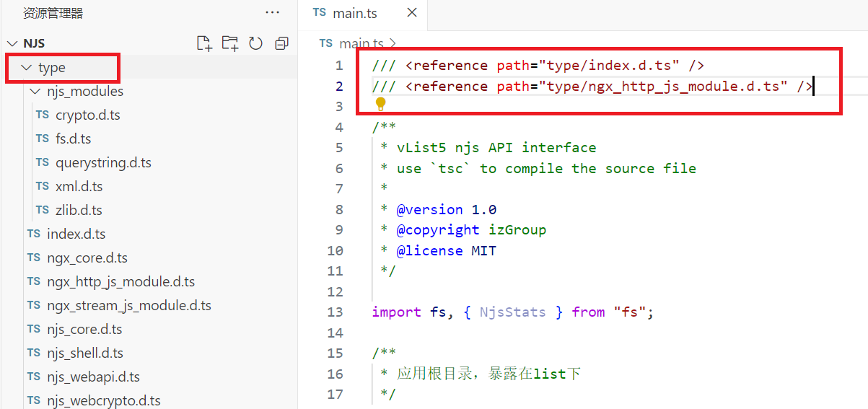Click the lightbulb quick fix icon
This screenshot has height=409, width=868.
click(x=380, y=105)
